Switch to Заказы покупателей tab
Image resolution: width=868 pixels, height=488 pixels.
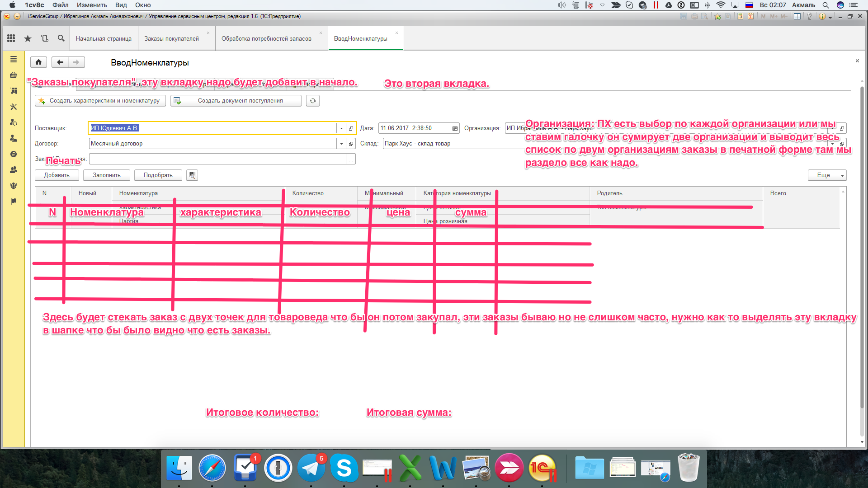[171, 39]
